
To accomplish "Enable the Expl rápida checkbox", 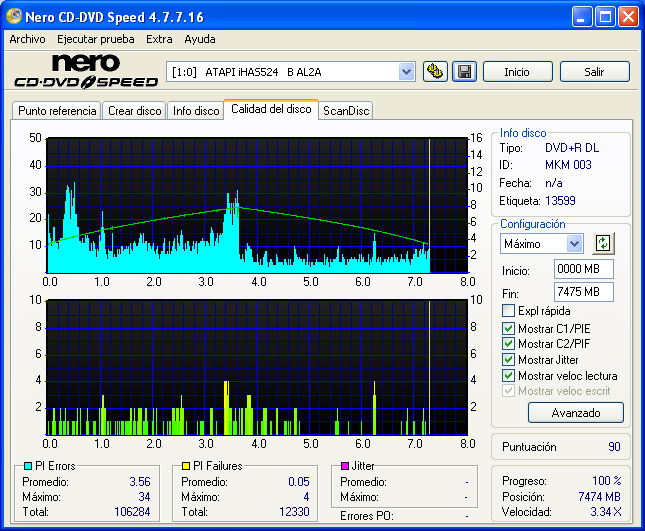I will point(509,311).
